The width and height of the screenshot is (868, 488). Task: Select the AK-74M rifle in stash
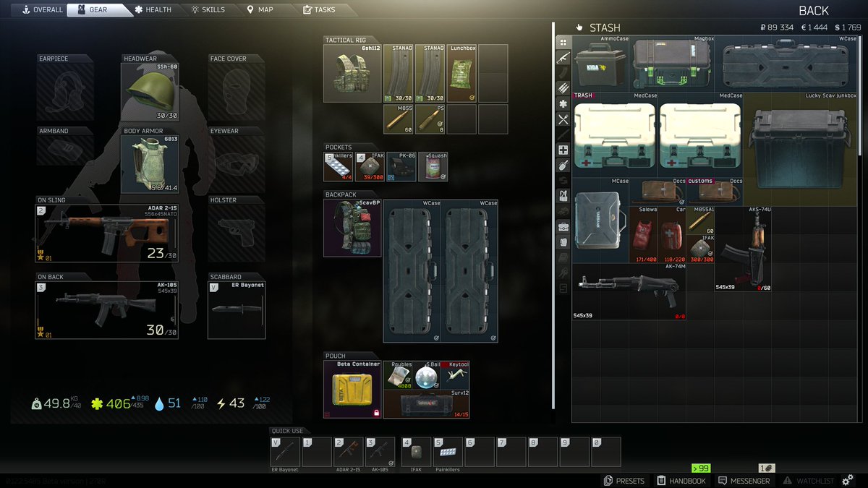click(x=629, y=291)
